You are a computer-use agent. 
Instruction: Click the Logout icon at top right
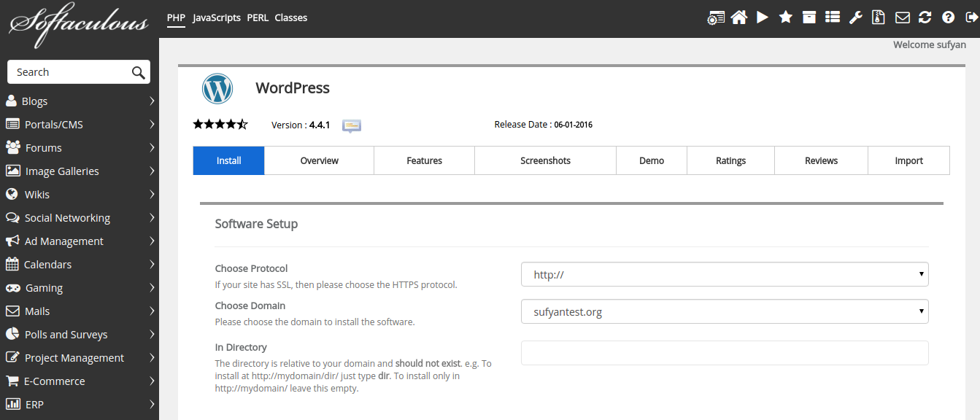971,17
